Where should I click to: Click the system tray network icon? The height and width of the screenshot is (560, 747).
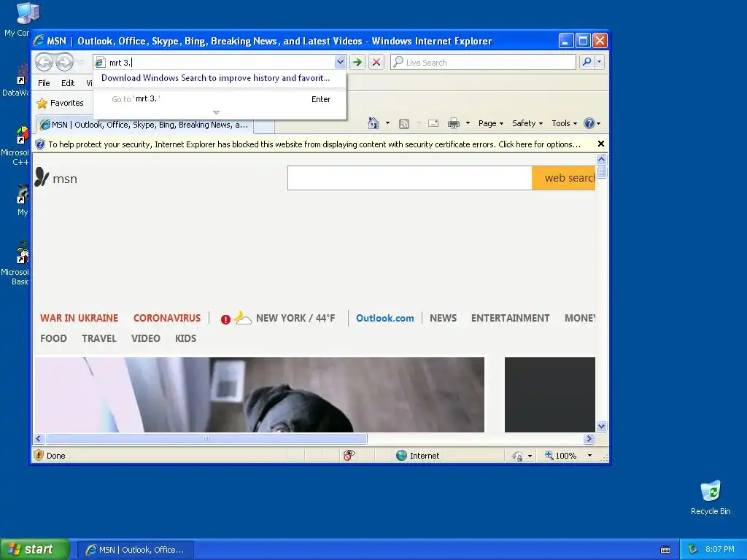[x=693, y=550]
